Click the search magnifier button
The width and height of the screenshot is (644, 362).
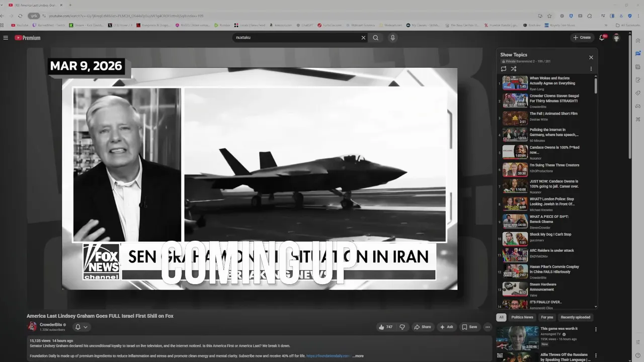tap(375, 38)
